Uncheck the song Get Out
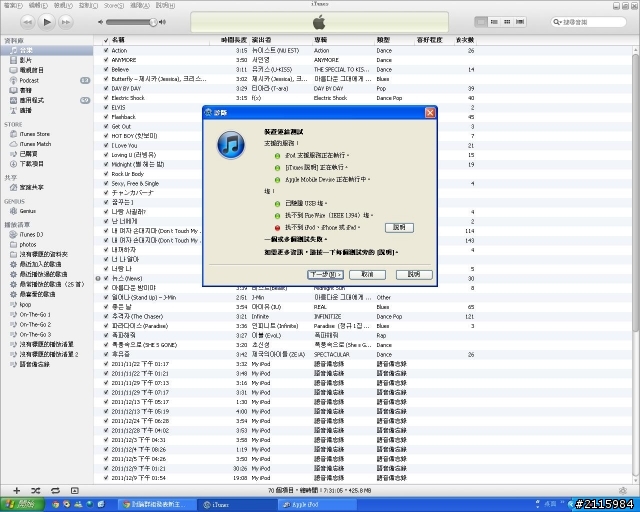Image resolution: width=640 pixels, height=512 pixels. tap(106, 127)
